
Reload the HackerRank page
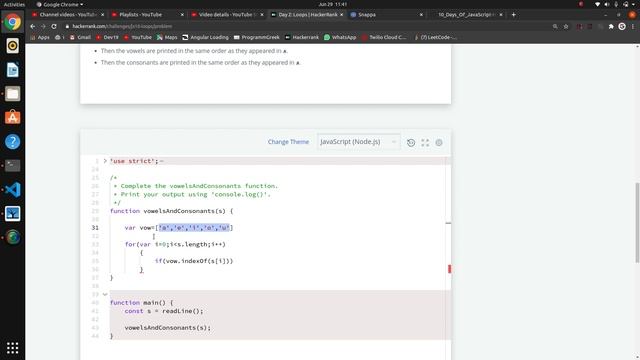[54, 26]
